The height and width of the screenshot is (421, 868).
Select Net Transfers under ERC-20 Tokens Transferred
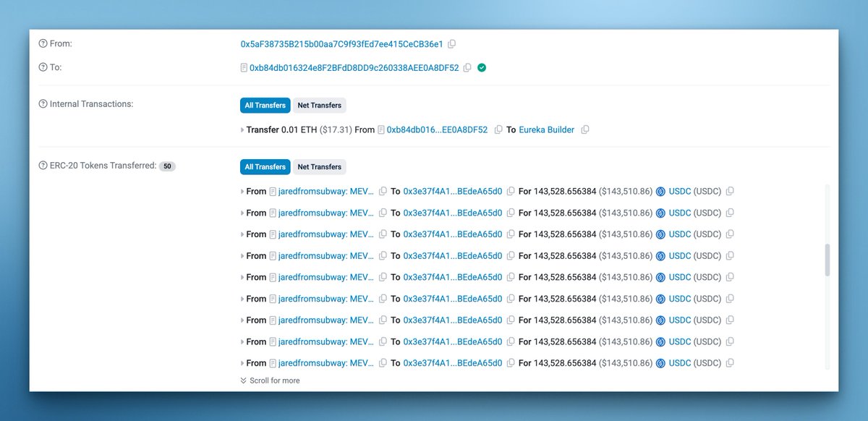(x=320, y=167)
